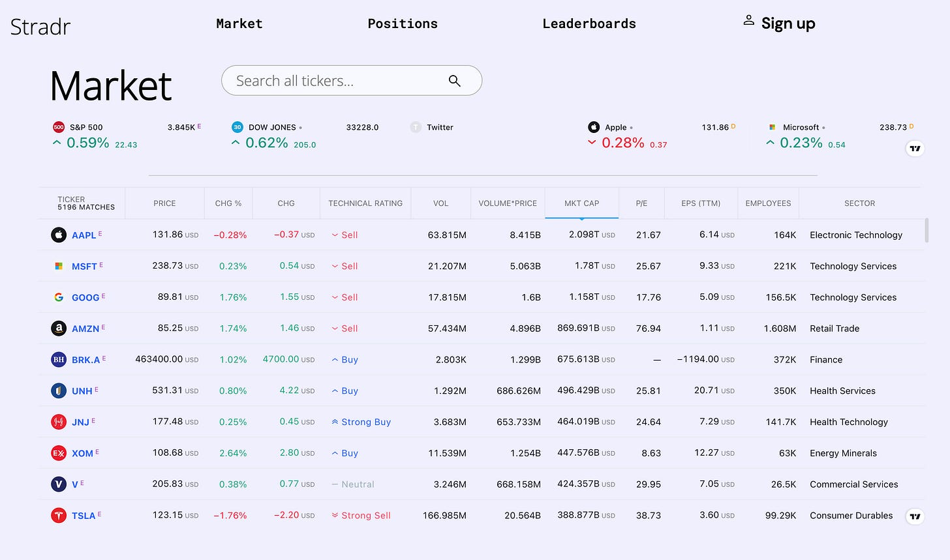Click the magnifying glass search icon
Viewport: 950px width, 560px height.
click(455, 81)
